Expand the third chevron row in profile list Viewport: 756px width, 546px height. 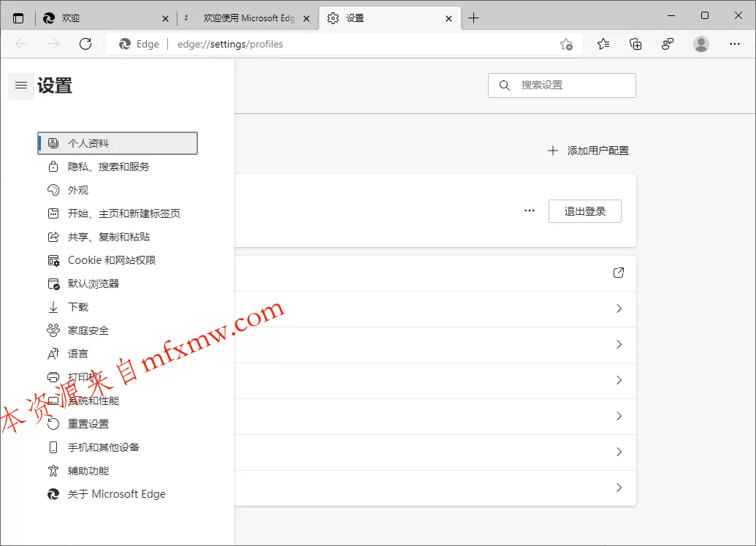619,380
